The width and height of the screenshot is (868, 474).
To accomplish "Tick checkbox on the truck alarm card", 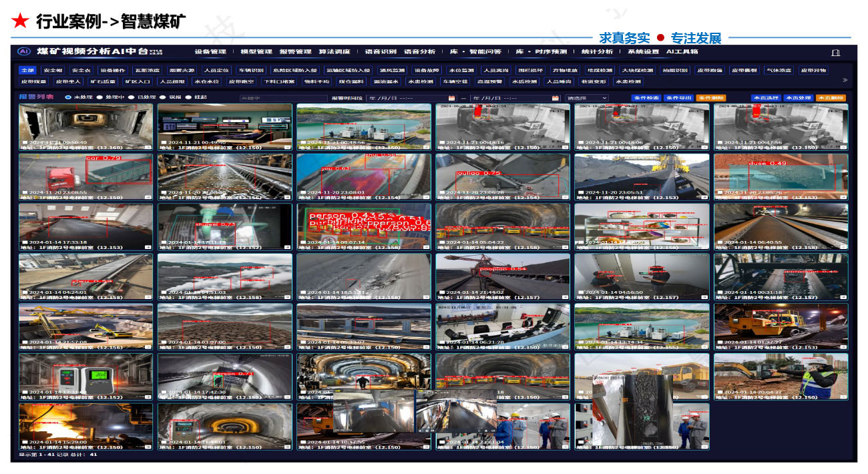I will tap(25, 192).
